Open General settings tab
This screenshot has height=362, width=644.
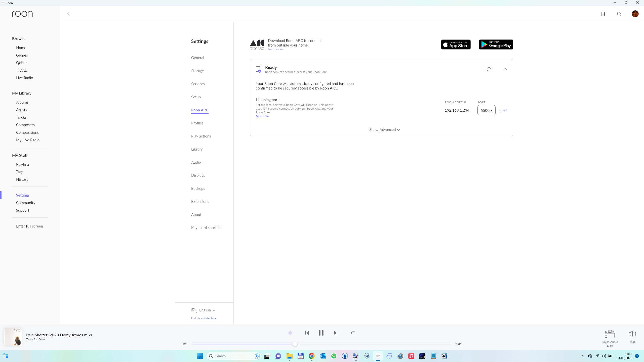point(197,58)
